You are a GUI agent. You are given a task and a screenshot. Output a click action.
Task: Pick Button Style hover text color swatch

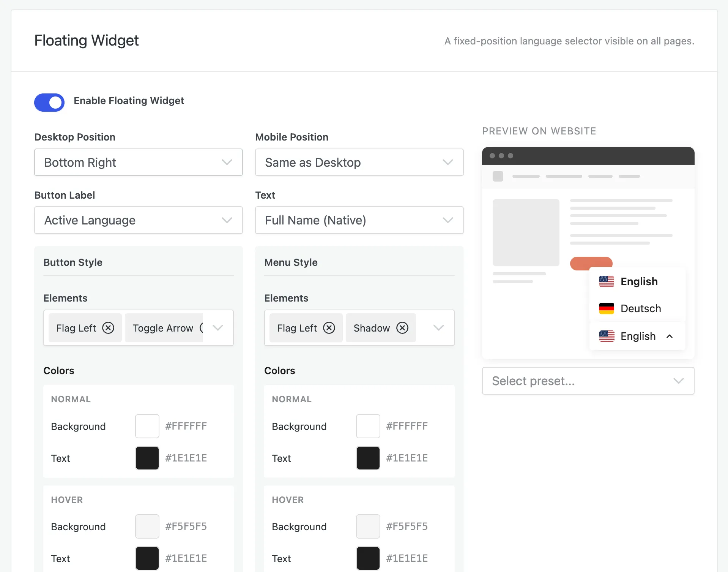click(x=147, y=558)
